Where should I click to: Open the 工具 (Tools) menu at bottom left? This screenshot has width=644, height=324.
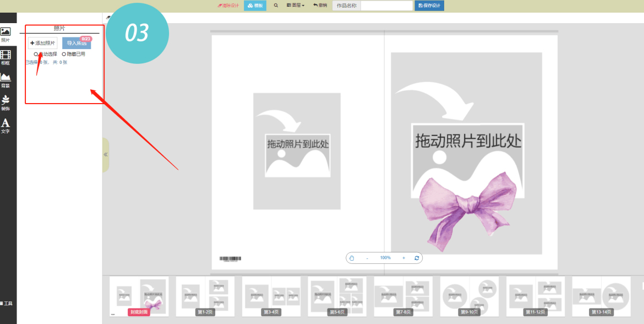tap(6, 304)
